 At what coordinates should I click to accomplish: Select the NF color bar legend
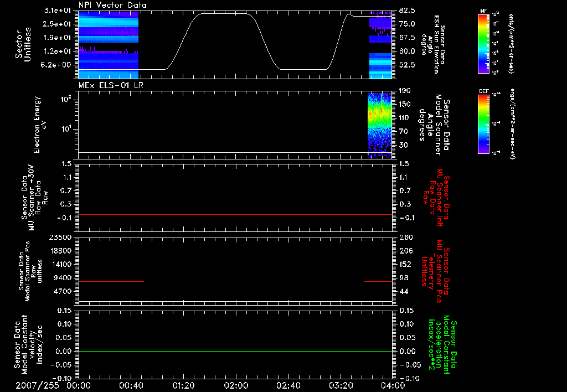483,43
